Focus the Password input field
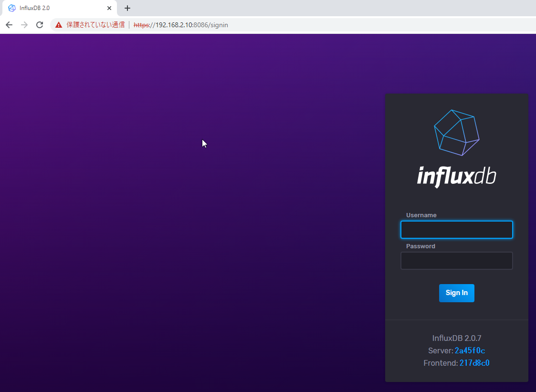The height and width of the screenshot is (392, 536). [456, 261]
